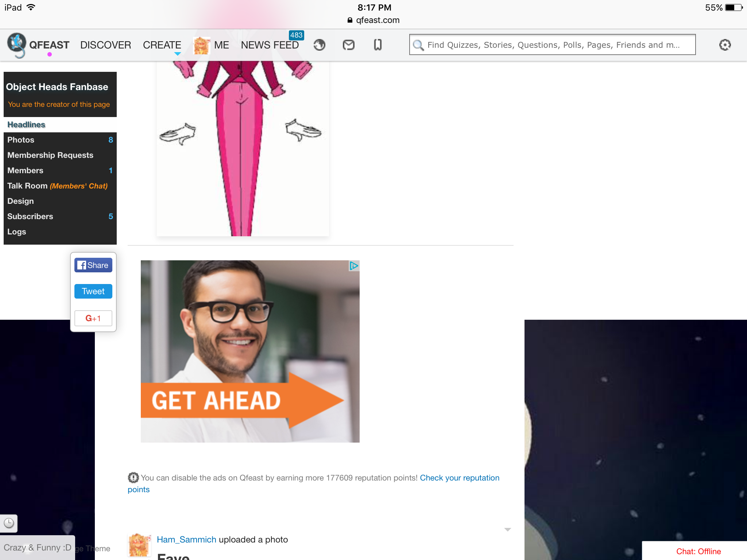
Task: Click Ham_Sammich's avatar beside the post
Action: click(x=139, y=545)
